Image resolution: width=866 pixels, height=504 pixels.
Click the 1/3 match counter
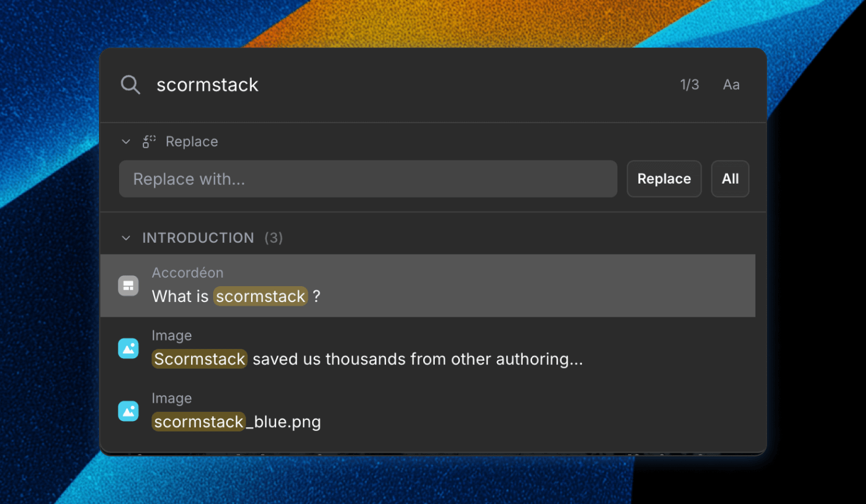(690, 85)
